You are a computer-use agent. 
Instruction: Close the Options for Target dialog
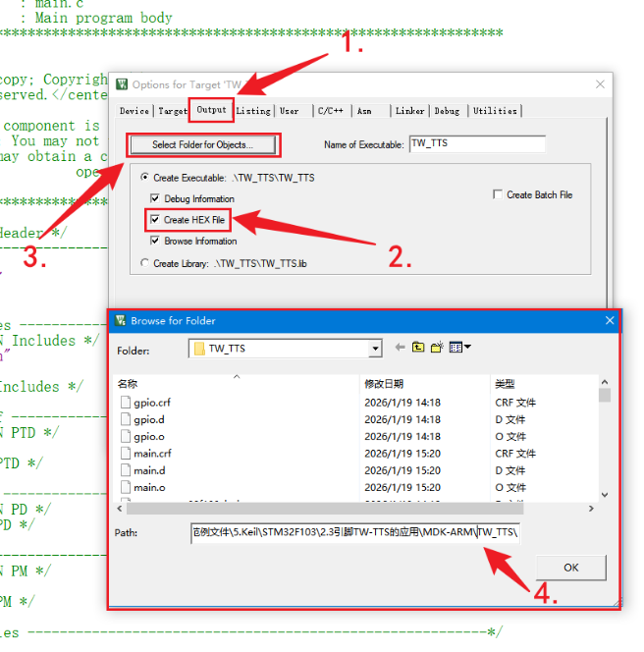pyautogui.click(x=600, y=84)
